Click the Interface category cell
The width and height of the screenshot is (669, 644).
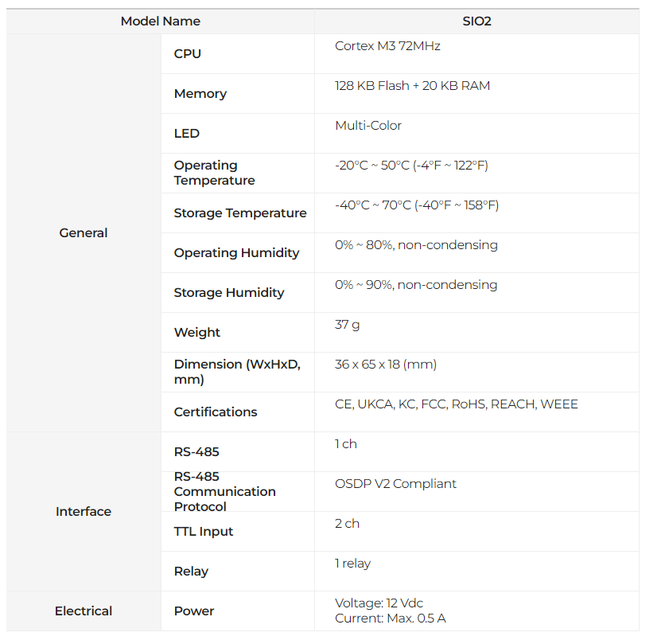[84, 512]
